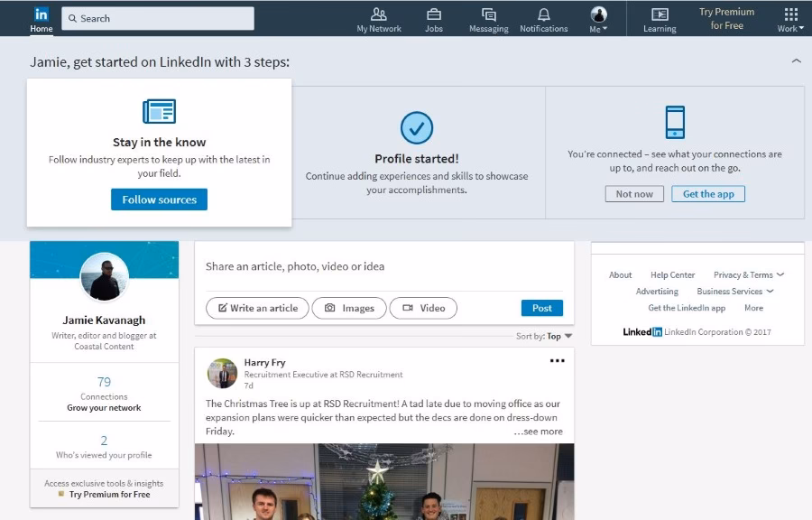Click the LinkedIn Home logo icon
Screen dimensions: 812x520
pyautogui.click(x=42, y=14)
